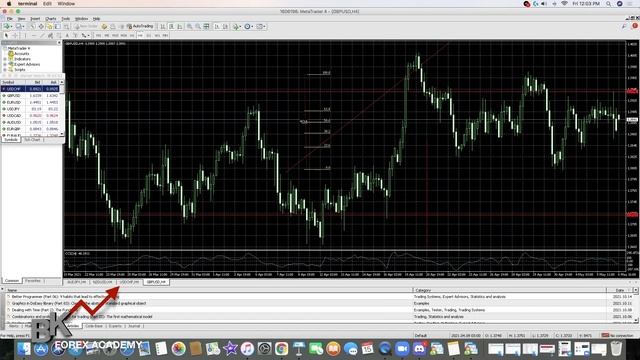Tile chart windows using toolbar icon
The image size is (640, 360).
pyautogui.click(x=206, y=26)
